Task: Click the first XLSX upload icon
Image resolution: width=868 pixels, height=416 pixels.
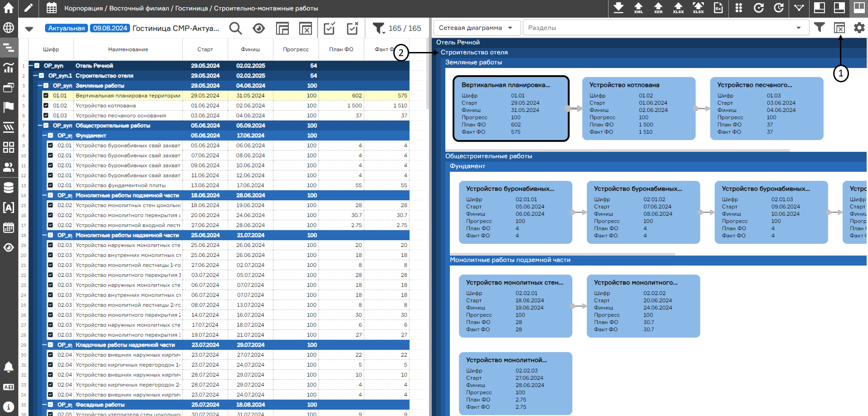Action: (x=678, y=8)
